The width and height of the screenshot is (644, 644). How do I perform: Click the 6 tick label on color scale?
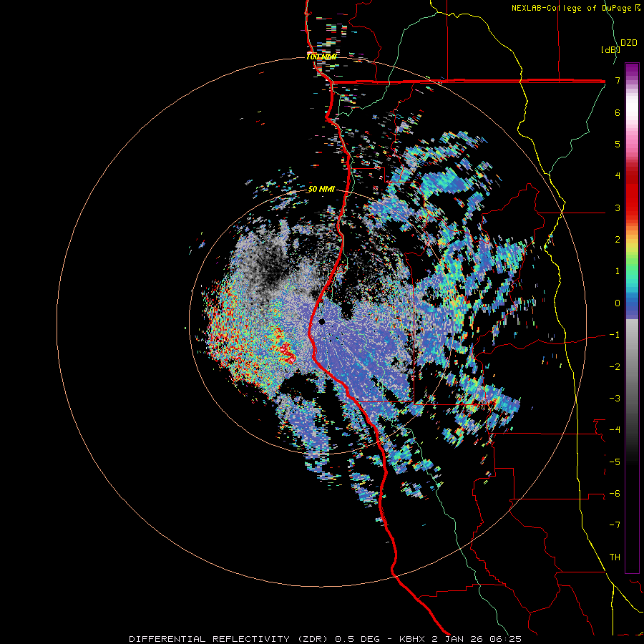[618, 112]
